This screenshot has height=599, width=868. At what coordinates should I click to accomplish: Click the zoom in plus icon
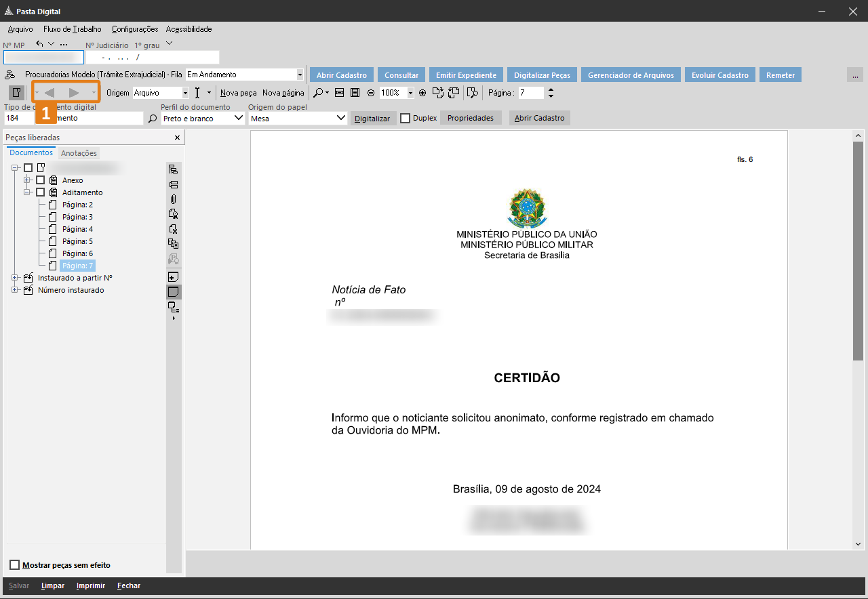(x=422, y=93)
